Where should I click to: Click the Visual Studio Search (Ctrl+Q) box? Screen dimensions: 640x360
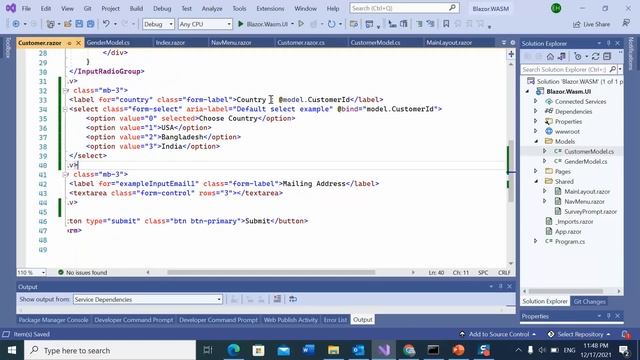coord(404,8)
